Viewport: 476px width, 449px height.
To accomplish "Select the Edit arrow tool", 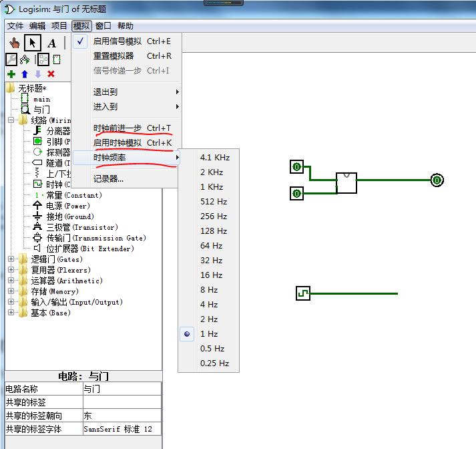I will click(x=33, y=43).
